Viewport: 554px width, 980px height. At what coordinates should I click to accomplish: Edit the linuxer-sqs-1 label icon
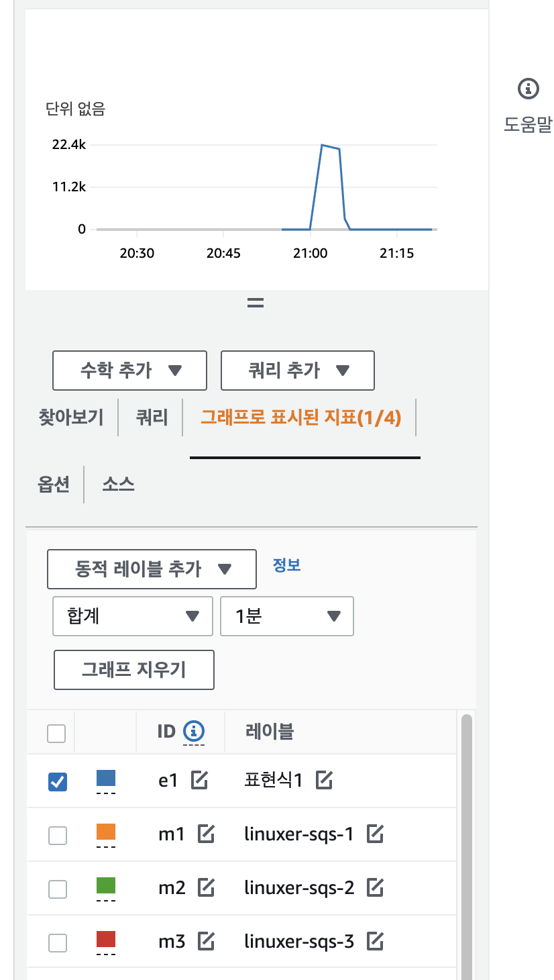375,834
